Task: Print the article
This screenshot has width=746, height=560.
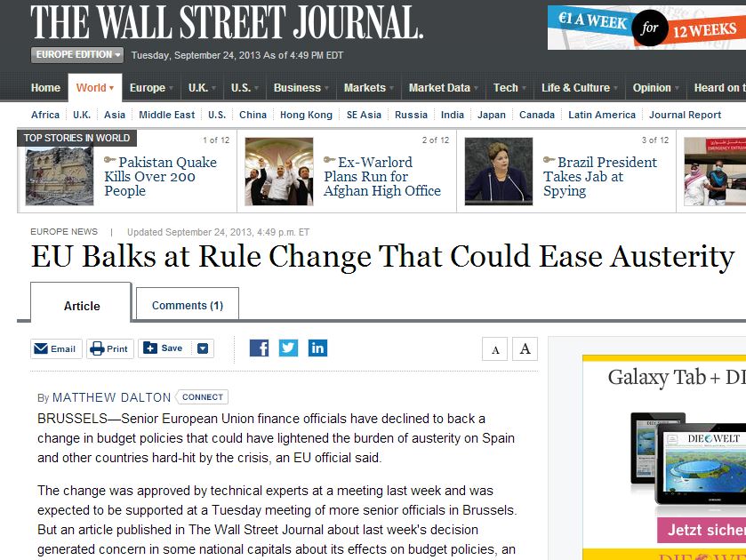Action: tap(109, 348)
